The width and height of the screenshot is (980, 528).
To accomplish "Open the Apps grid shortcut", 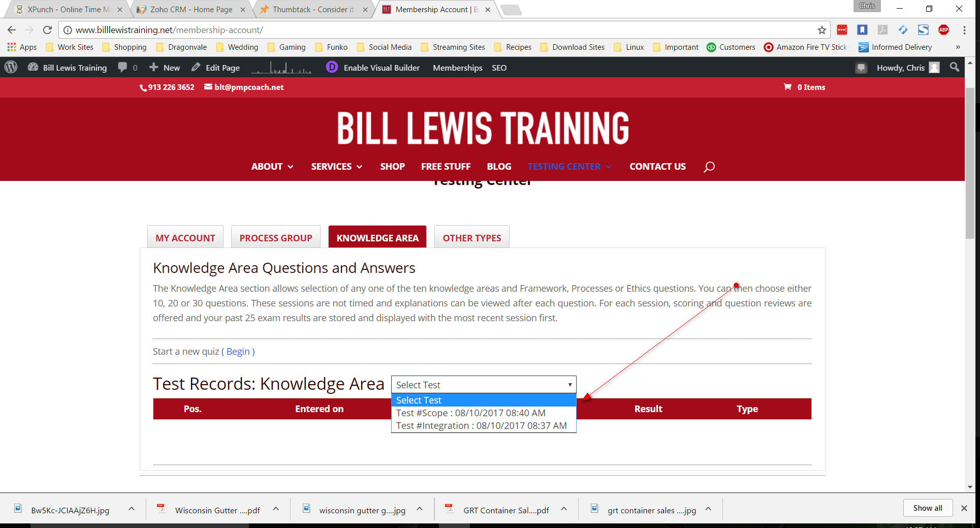I will click(22, 47).
